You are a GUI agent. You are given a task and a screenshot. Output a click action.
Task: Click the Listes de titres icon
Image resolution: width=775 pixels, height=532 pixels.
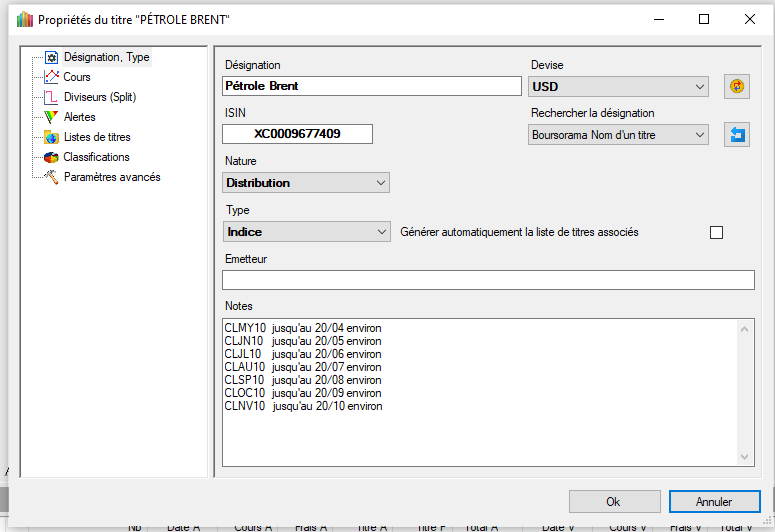[52, 138]
